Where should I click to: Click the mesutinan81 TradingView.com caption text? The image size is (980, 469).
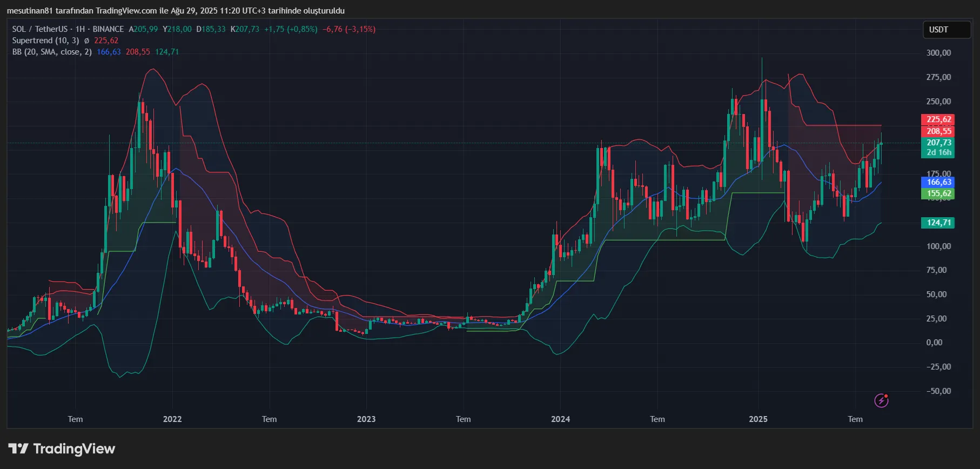[176, 11]
